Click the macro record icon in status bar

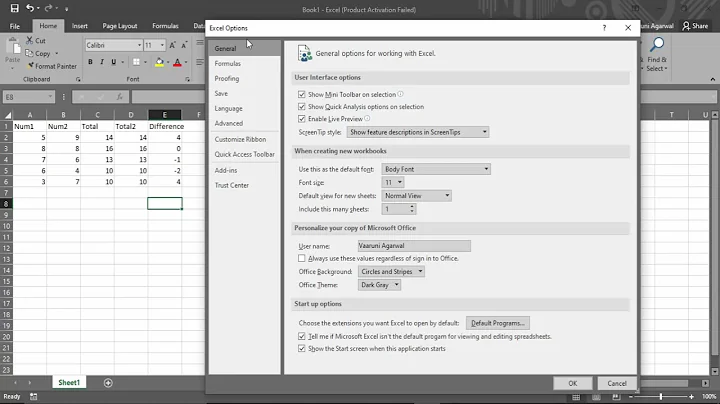(34, 396)
